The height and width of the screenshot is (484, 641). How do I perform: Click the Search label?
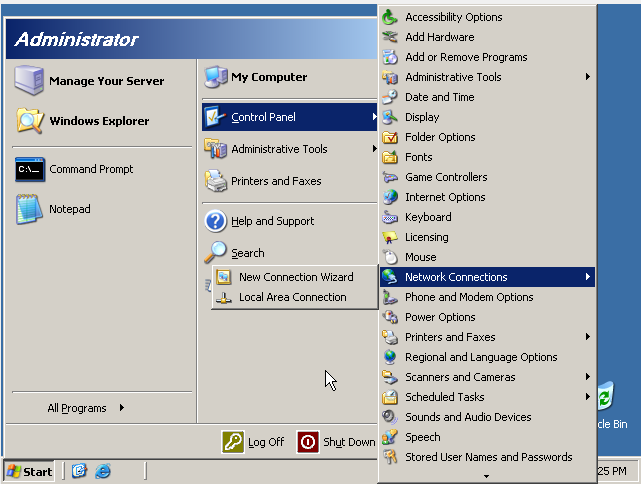[x=248, y=253]
